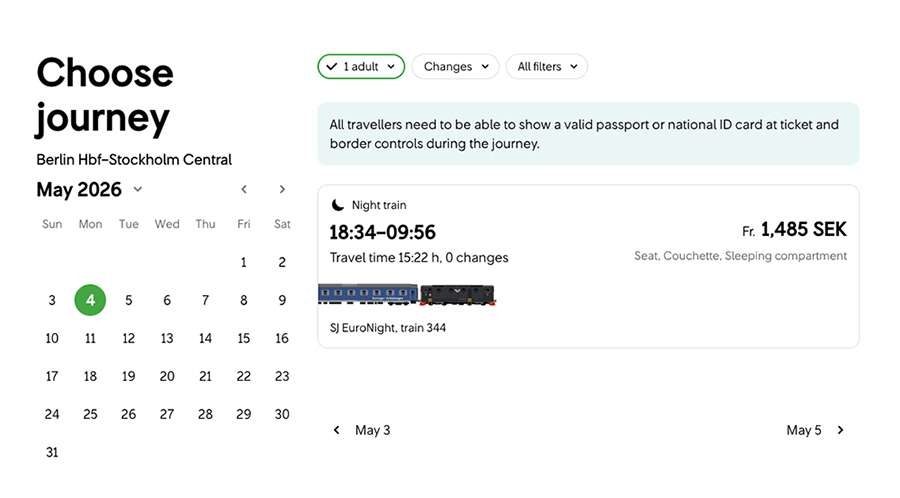Show journeys for May 5
The width and height of the screenshot is (900, 498).
coord(804,430)
